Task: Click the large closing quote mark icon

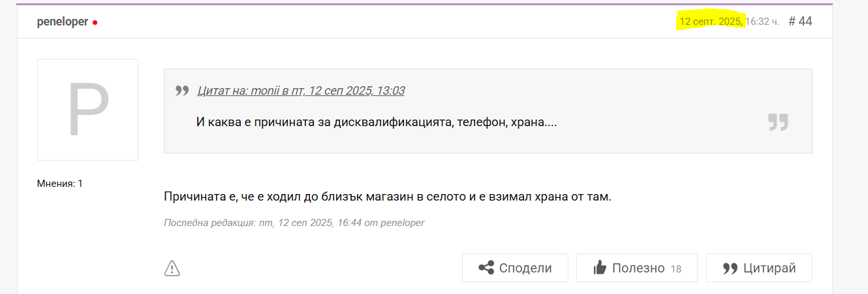Action: click(778, 122)
